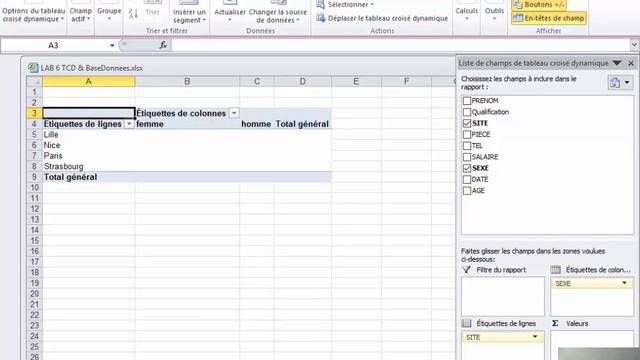Click the Valeurs sigma icon
The height and width of the screenshot is (360, 640).
point(555,323)
